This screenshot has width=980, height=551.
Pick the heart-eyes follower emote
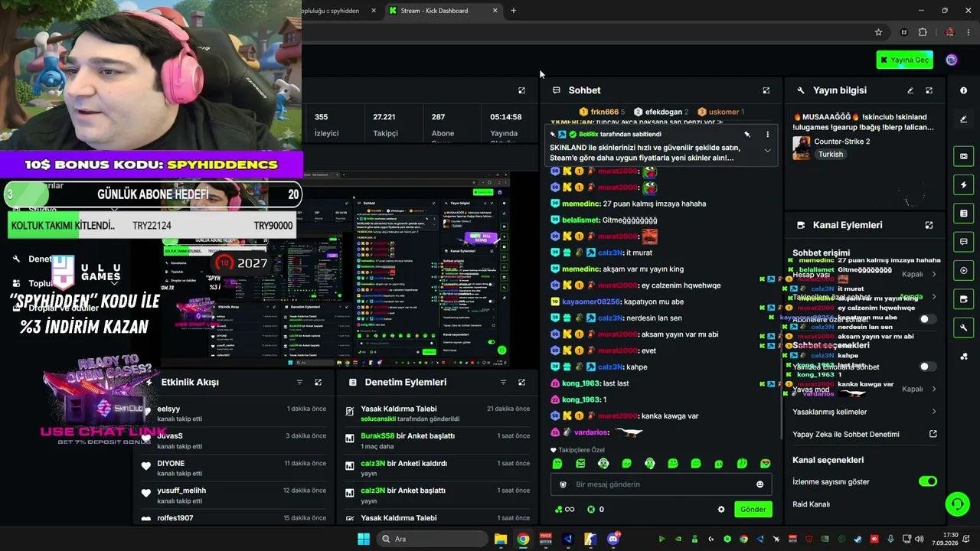click(x=765, y=464)
